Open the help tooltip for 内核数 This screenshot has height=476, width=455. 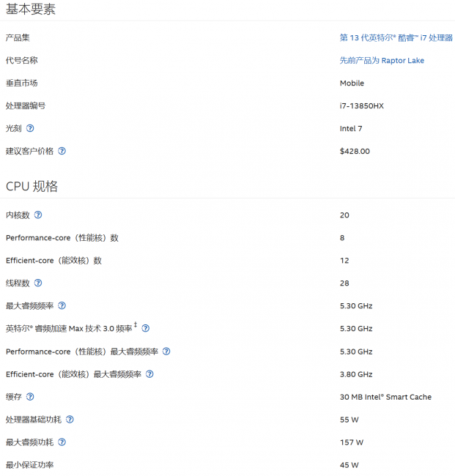pos(38,215)
